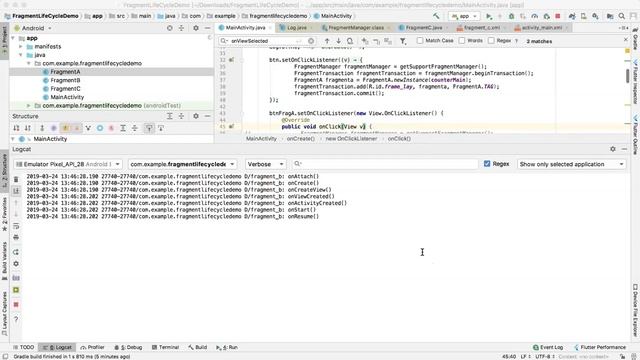Click scroll-from-source target icon in Project panel
640x360 pixels.
coord(169,28)
